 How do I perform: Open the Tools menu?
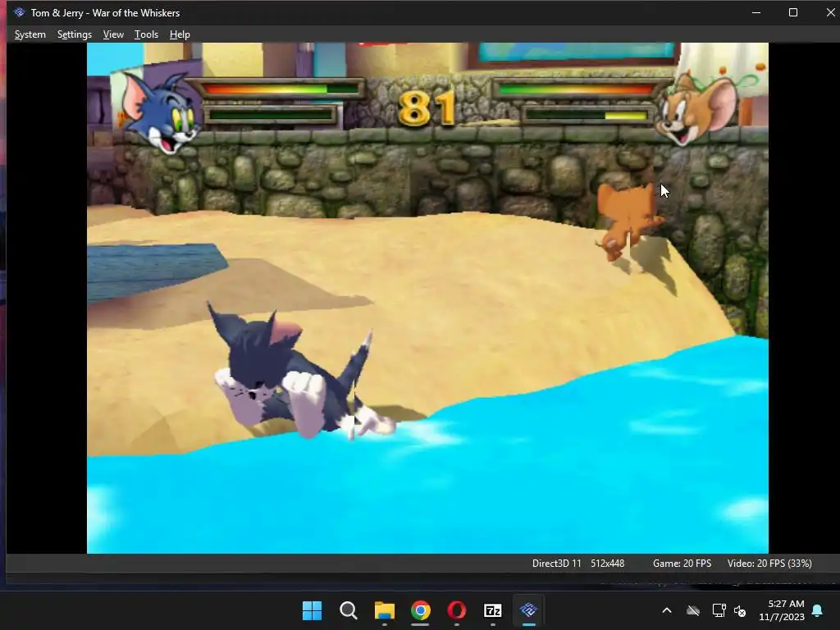146,34
